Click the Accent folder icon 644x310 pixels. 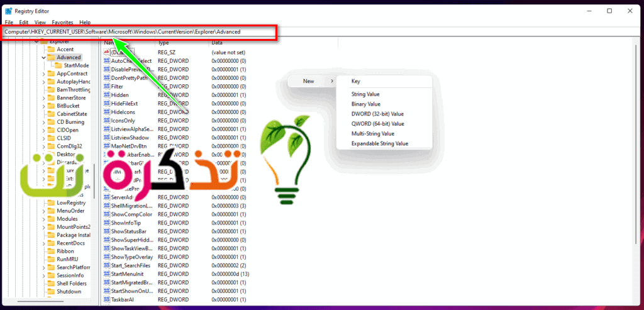coord(51,49)
